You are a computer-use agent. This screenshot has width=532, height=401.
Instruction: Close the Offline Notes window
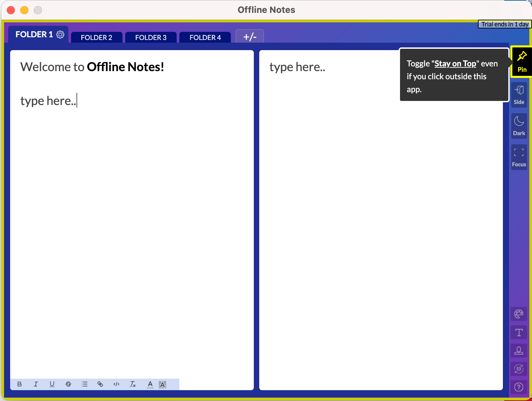point(11,10)
